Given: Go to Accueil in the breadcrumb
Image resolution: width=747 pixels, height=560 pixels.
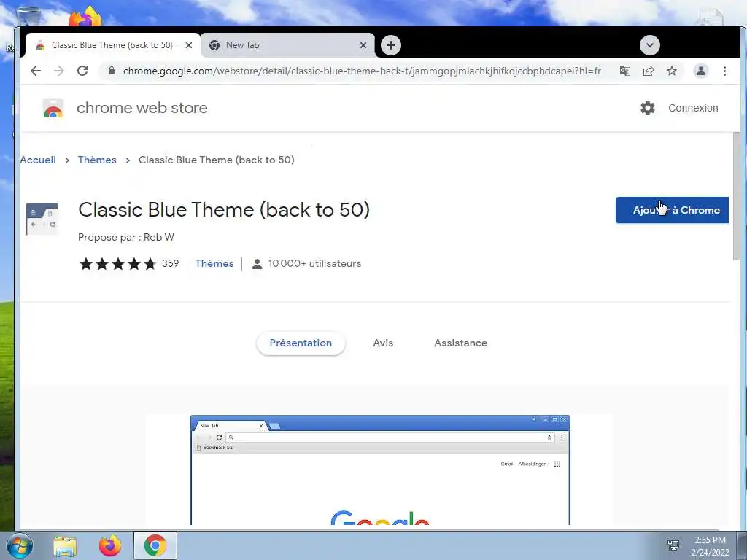Looking at the screenshot, I should (38, 160).
